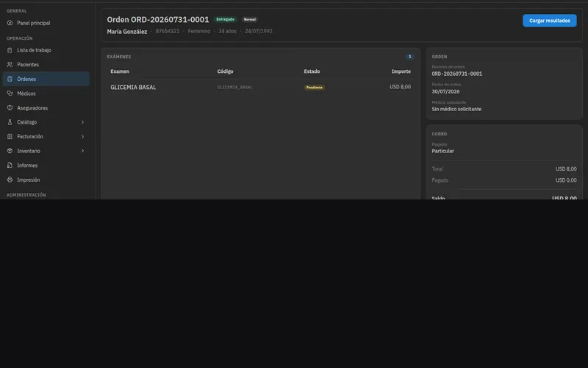Open the Pacientes section
The height and width of the screenshot is (368, 588).
46,65
